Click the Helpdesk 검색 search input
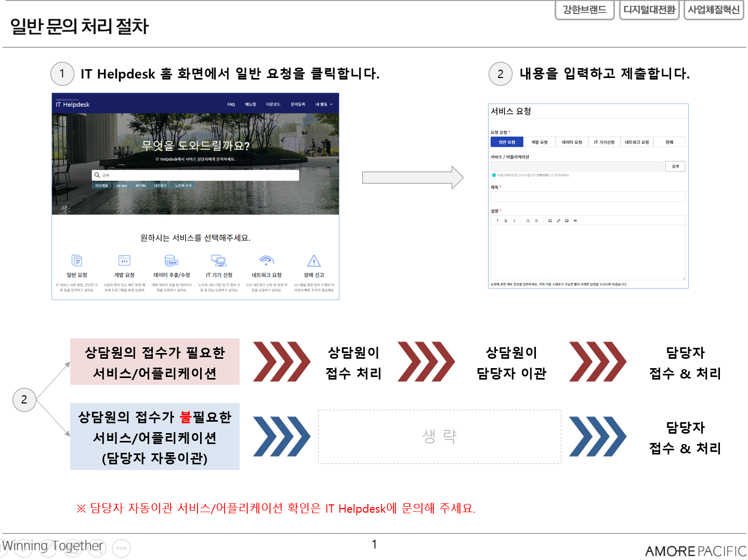Image resolution: width=748 pixels, height=560 pixels. pos(195,175)
